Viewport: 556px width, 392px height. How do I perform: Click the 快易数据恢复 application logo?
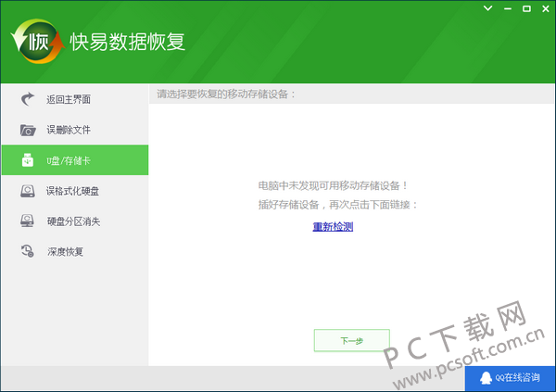pyautogui.click(x=38, y=42)
